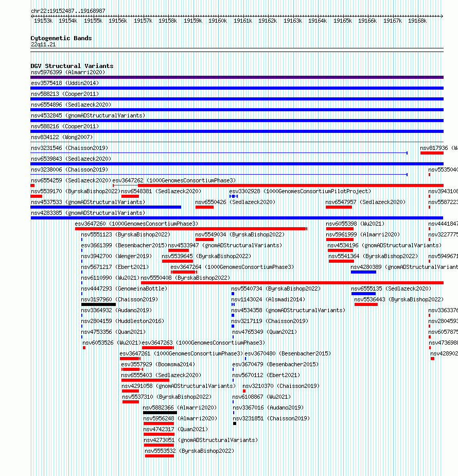
Task: Click nsv6547957 (Sedlazeck2020) label
Action: pyautogui.click(x=365, y=202)
